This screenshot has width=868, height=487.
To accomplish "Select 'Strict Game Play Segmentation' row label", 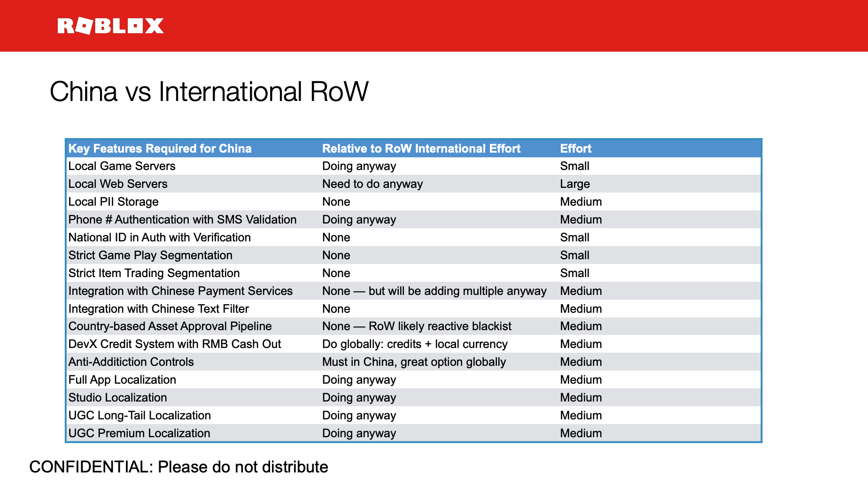I will point(150,255).
